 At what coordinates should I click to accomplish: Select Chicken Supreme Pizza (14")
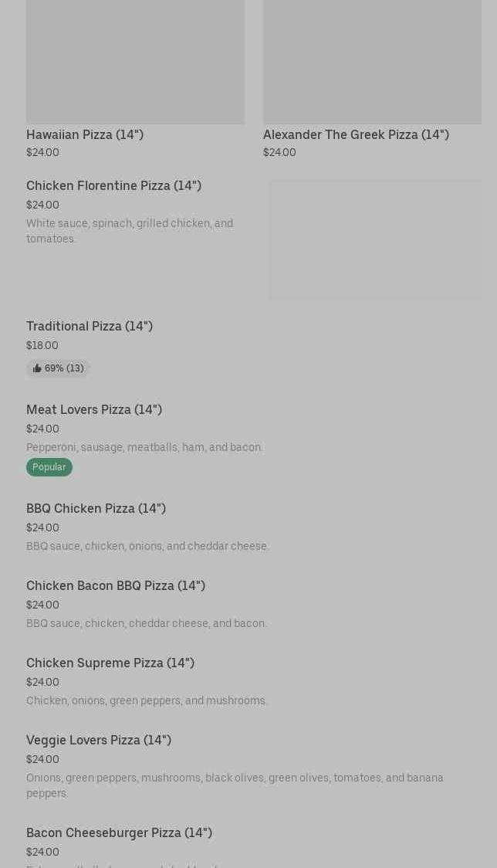pyautogui.click(x=110, y=663)
